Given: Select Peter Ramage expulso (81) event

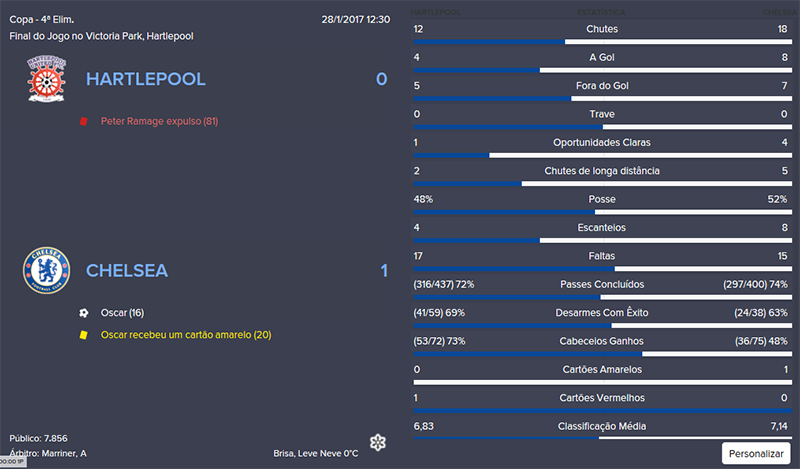Looking at the screenshot, I should (159, 121).
